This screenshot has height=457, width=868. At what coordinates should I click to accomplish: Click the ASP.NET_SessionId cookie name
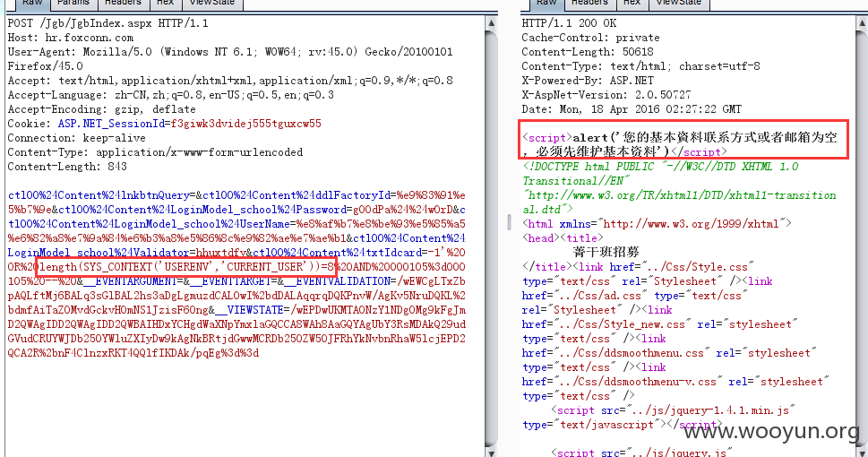pyautogui.click(x=111, y=124)
